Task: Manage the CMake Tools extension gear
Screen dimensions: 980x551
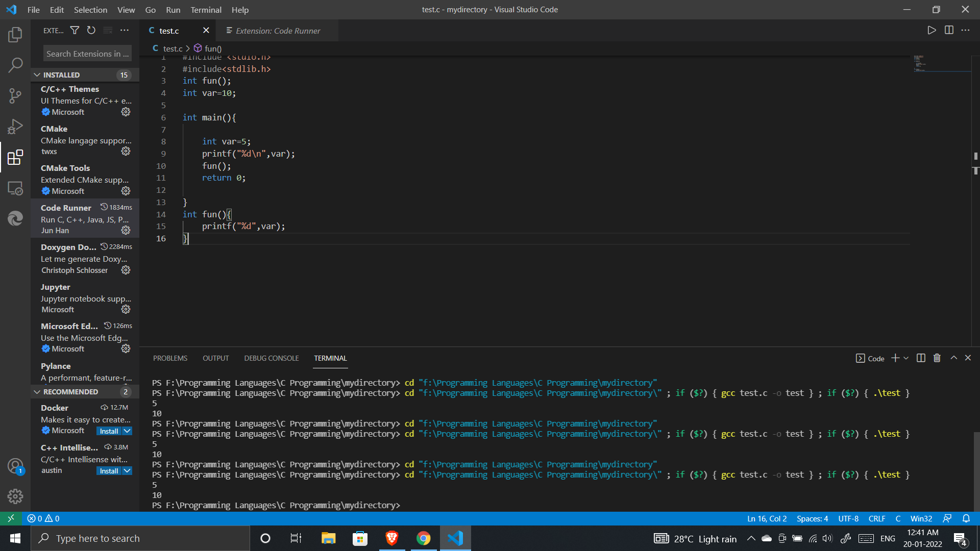Action: click(126, 191)
